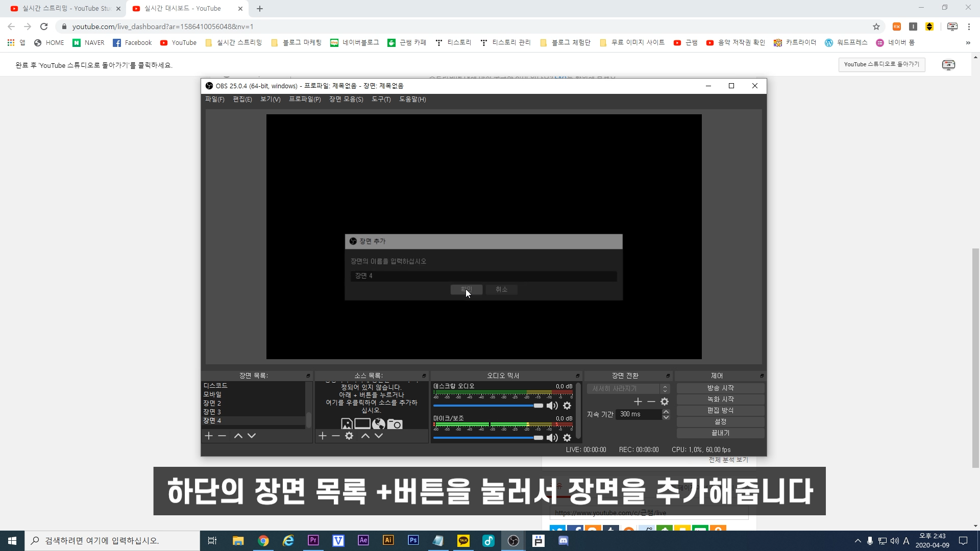Open source properties gear in the sources panel
The width and height of the screenshot is (980, 551).
(x=349, y=436)
